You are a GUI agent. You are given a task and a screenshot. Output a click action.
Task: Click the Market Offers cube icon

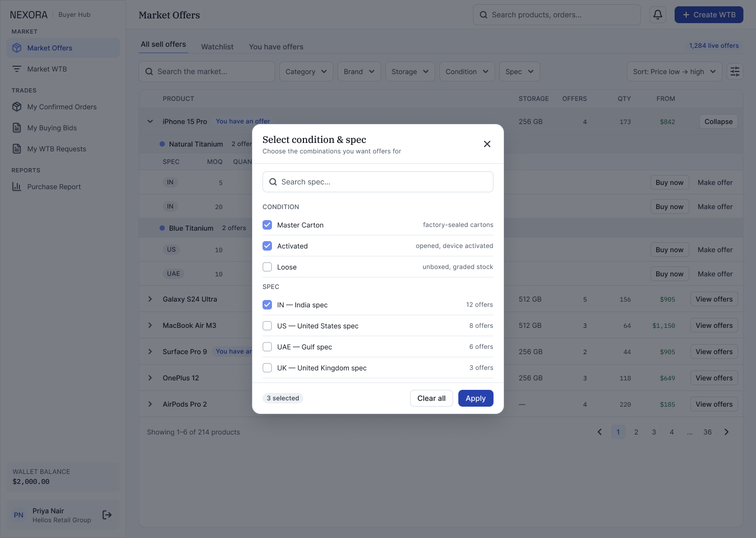17,48
